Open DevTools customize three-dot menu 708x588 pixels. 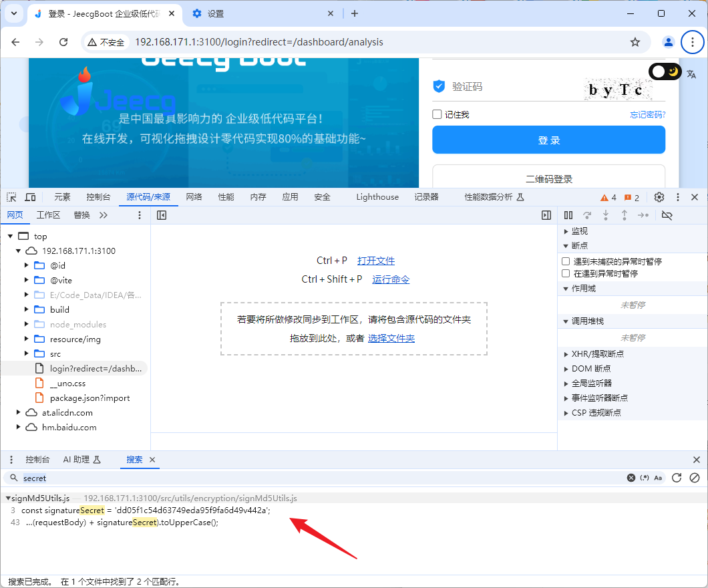point(678,197)
